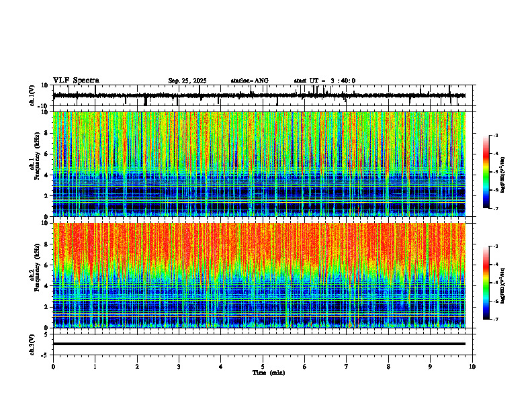The width and height of the screenshot is (532, 411).
Task: Click the "ch.3(V)" axis label
Action: 32,345
